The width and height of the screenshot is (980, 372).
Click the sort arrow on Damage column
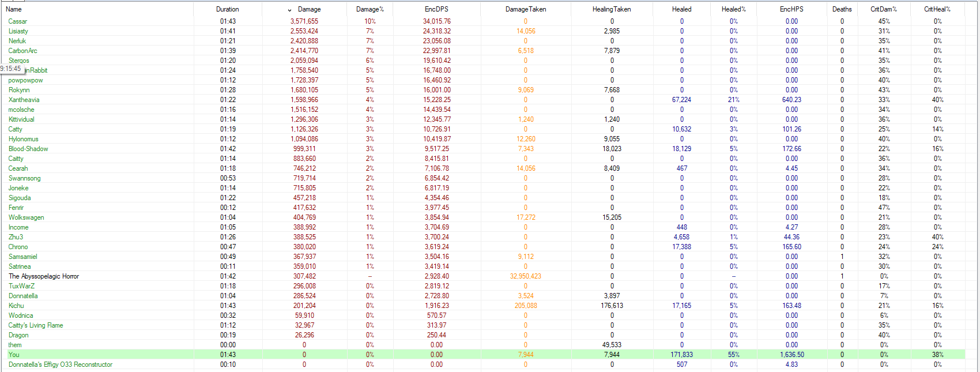(x=289, y=10)
